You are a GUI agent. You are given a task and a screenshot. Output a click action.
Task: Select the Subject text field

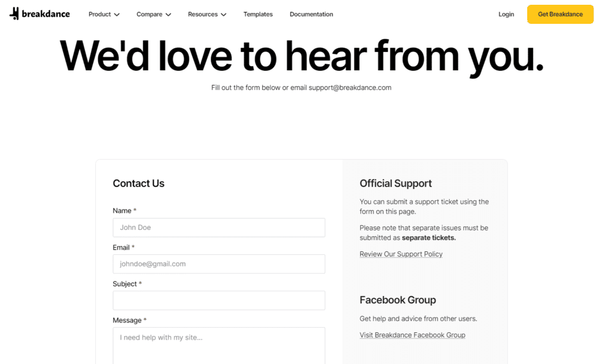coord(219,300)
